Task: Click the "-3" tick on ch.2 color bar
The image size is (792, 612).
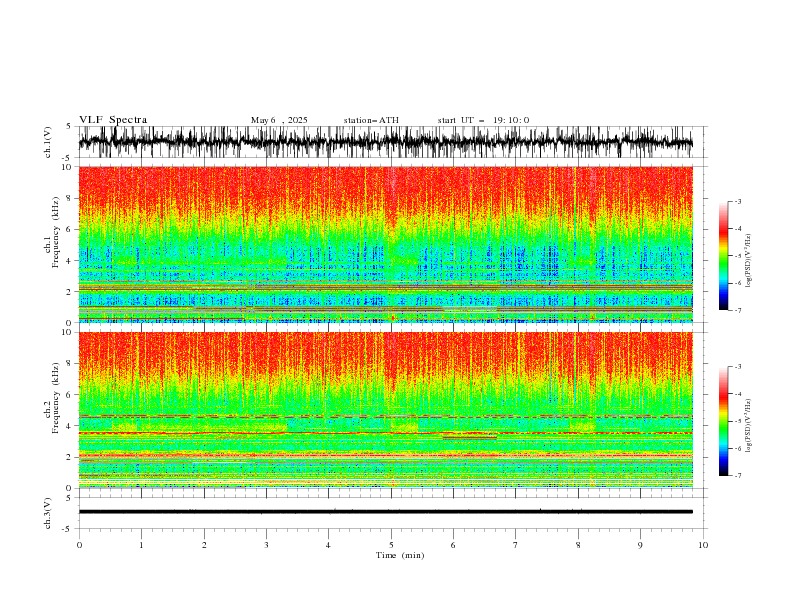Action: (x=738, y=367)
